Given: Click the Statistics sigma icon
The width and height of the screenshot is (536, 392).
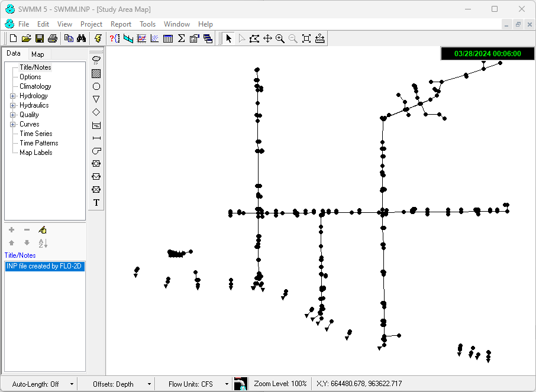Looking at the screenshot, I should [181, 38].
